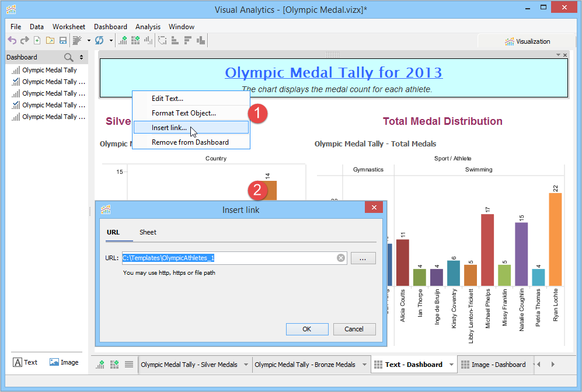
Task: Click the grayed-out duplicate chart toolbar icon
Action: (x=148, y=40)
